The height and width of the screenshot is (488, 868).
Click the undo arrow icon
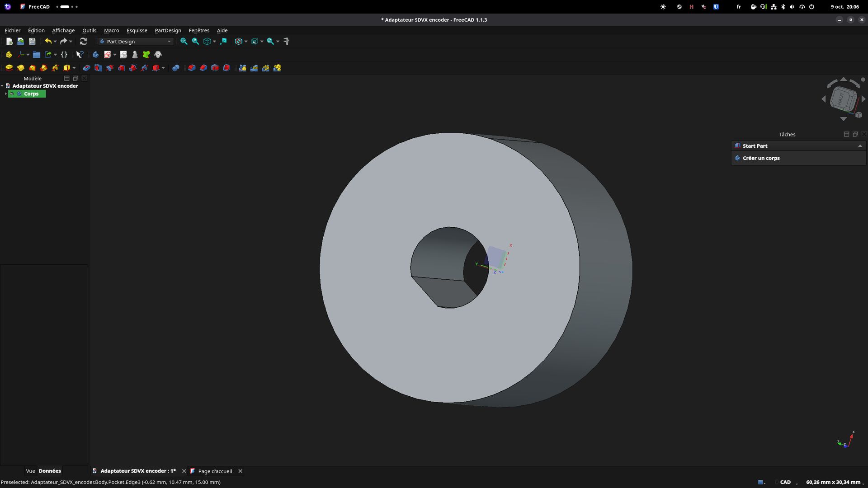[48, 41]
